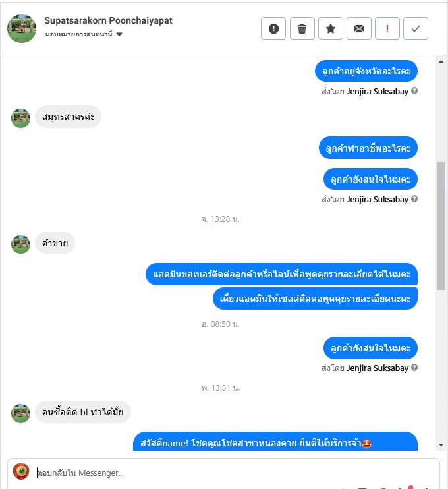Focus the Messenger reply input field
This screenshot has height=489, width=448.
click(x=234, y=473)
